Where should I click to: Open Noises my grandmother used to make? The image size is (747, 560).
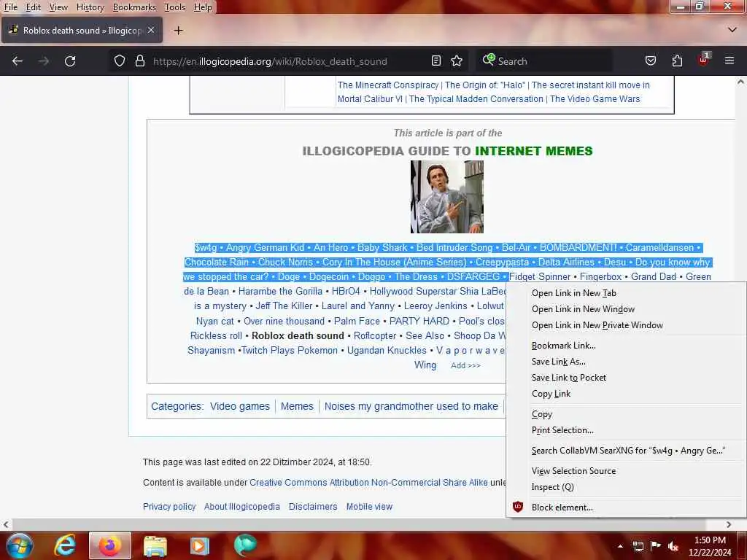point(411,406)
